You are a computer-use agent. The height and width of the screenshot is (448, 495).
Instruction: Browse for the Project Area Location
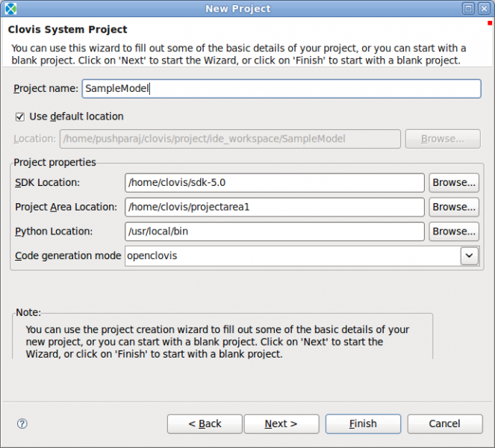click(x=454, y=207)
